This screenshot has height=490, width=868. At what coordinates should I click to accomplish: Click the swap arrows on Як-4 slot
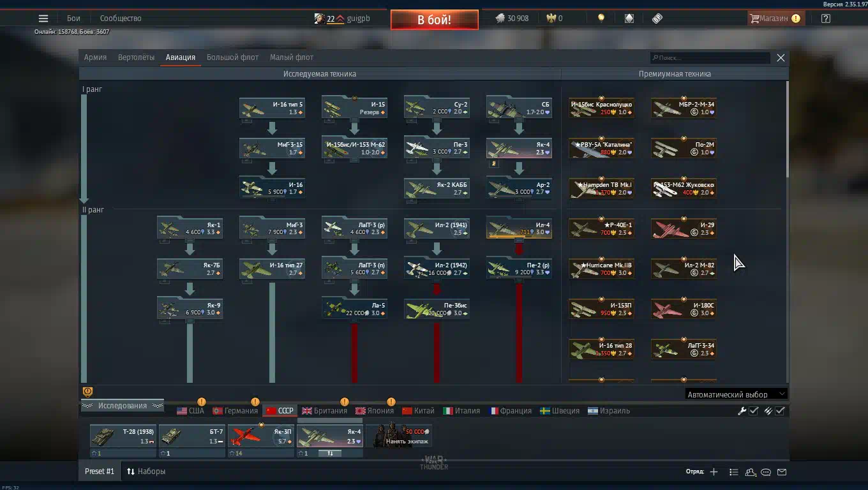coord(331,453)
